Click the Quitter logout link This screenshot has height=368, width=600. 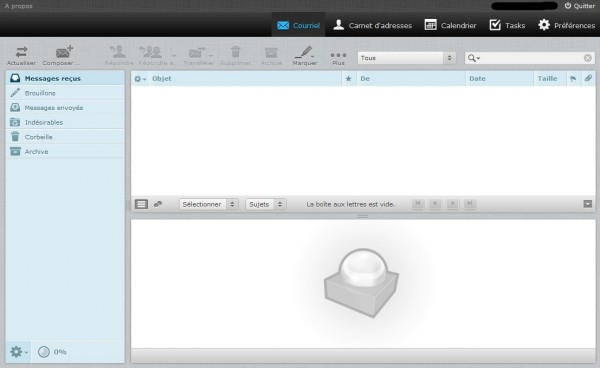(x=580, y=6)
